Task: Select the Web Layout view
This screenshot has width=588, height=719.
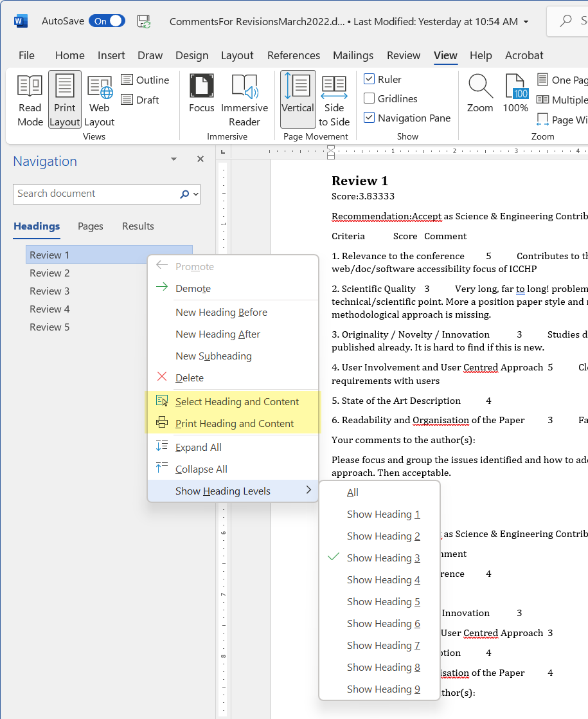Action: click(x=100, y=98)
